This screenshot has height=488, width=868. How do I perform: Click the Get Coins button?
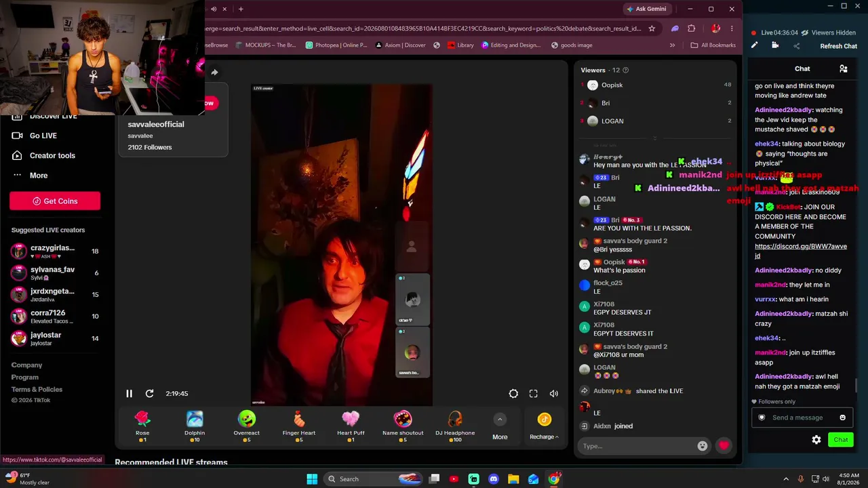tap(55, 201)
